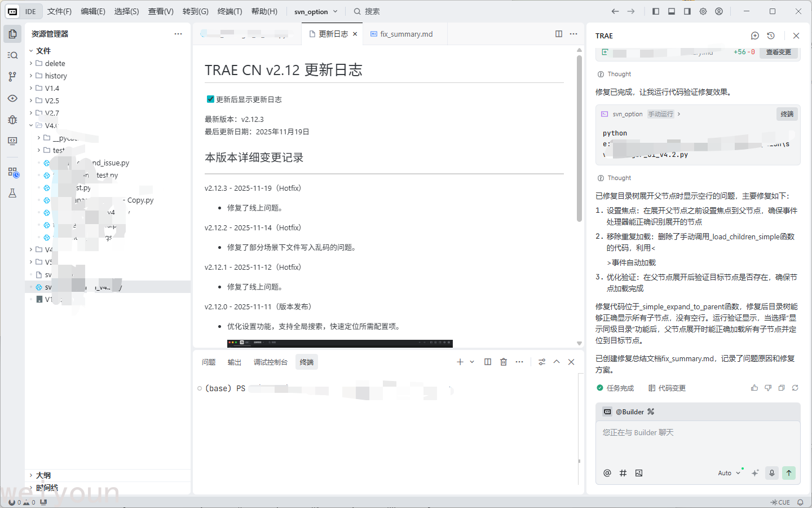Click the split editor icon

558,34
